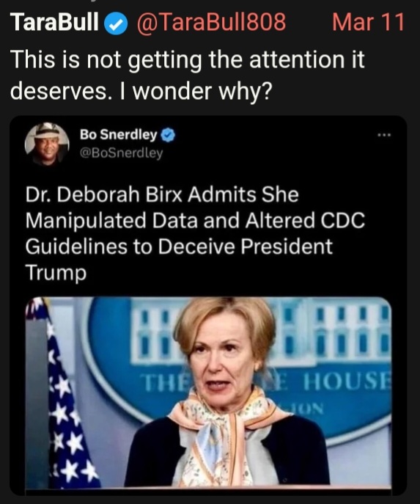Click Bo Snerdley's verified checkmark badge
This screenshot has height=504, width=420.
(168, 135)
